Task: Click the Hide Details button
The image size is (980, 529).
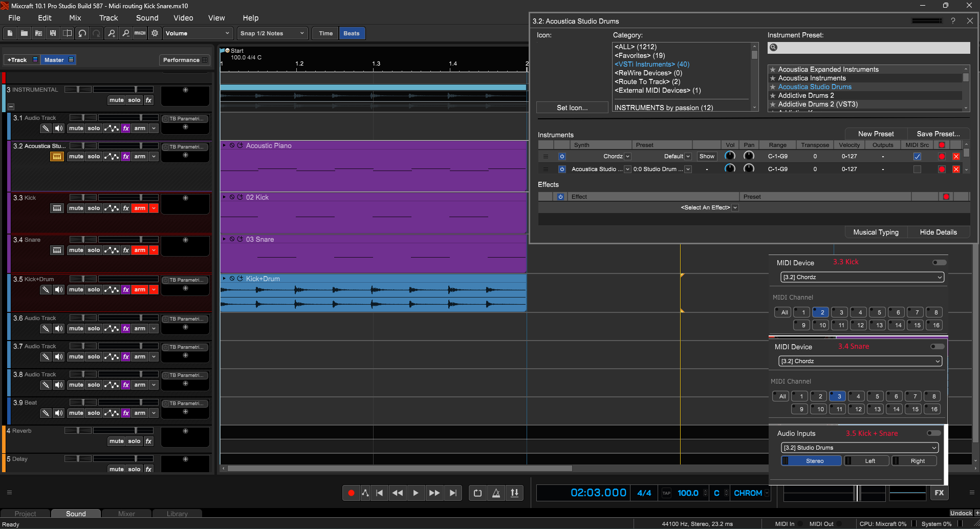Action: [938, 232]
